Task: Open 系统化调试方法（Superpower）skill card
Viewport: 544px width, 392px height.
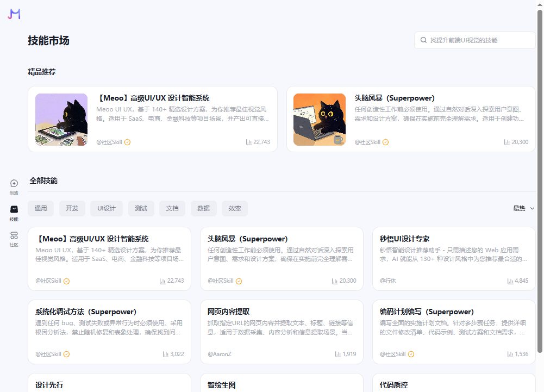Action: pos(109,332)
